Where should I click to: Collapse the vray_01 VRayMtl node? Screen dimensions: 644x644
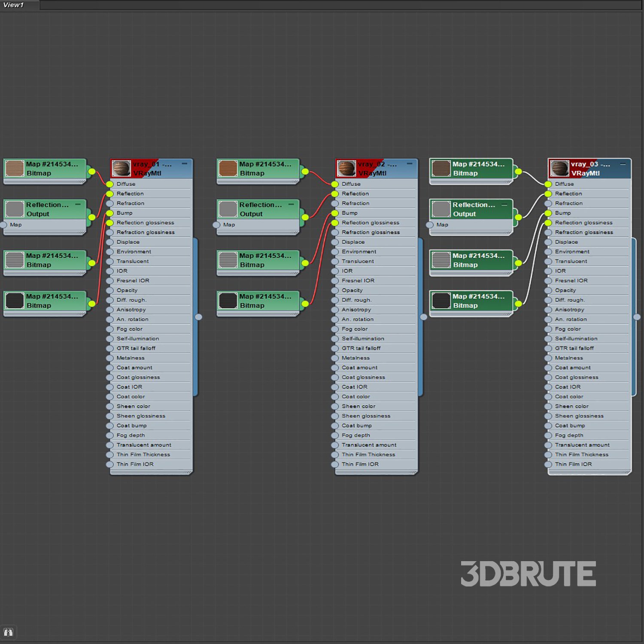tap(185, 164)
